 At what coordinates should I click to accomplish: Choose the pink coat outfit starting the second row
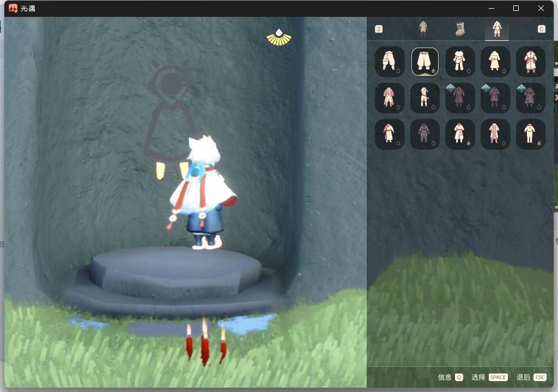[x=389, y=98]
